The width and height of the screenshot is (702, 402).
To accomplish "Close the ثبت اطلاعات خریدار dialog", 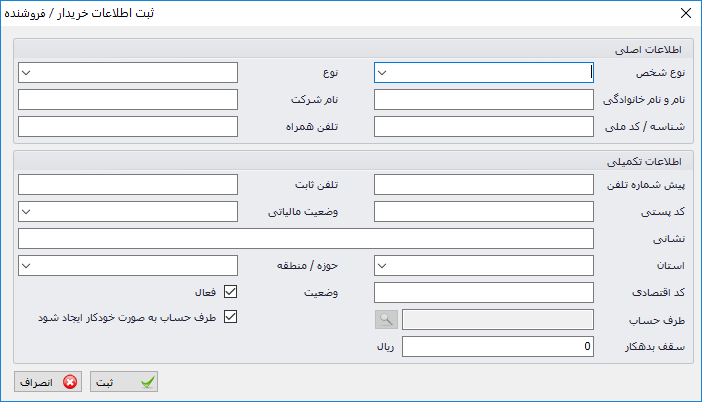I will coord(685,13).
